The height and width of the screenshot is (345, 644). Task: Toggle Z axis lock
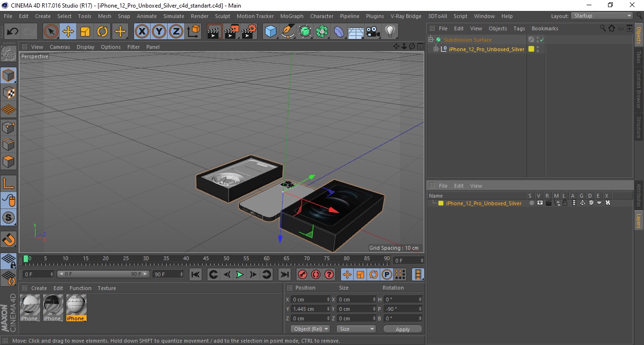[176, 32]
